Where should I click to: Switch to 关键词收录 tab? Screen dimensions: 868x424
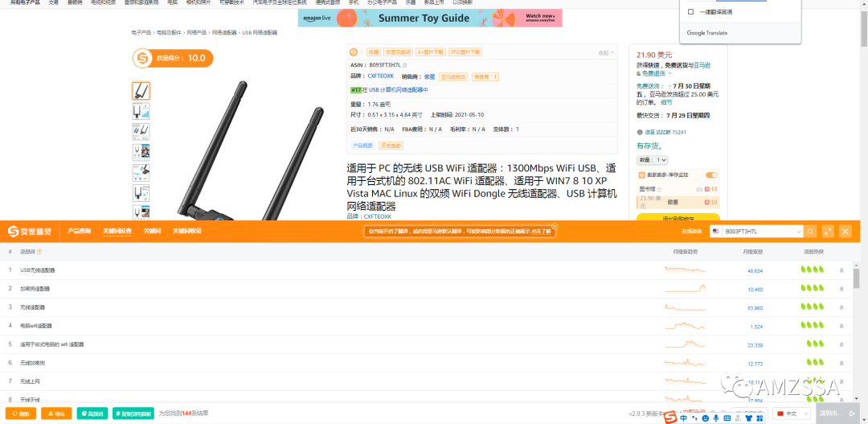(187, 231)
